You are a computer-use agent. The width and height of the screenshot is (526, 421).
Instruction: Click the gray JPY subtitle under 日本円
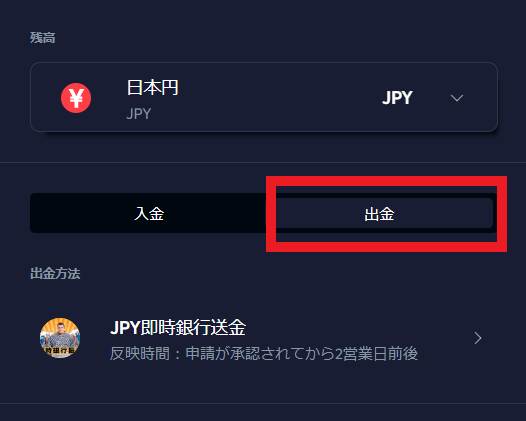(139, 114)
